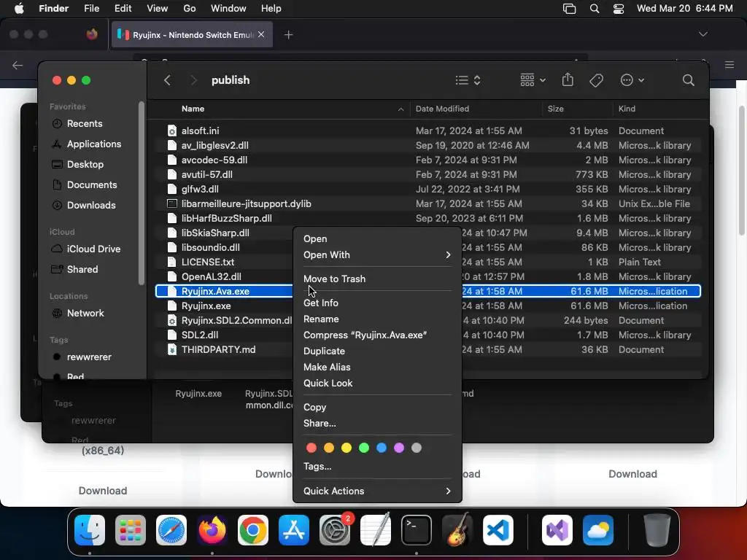Click the Tags icon in Finder toolbar

pos(596,80)
